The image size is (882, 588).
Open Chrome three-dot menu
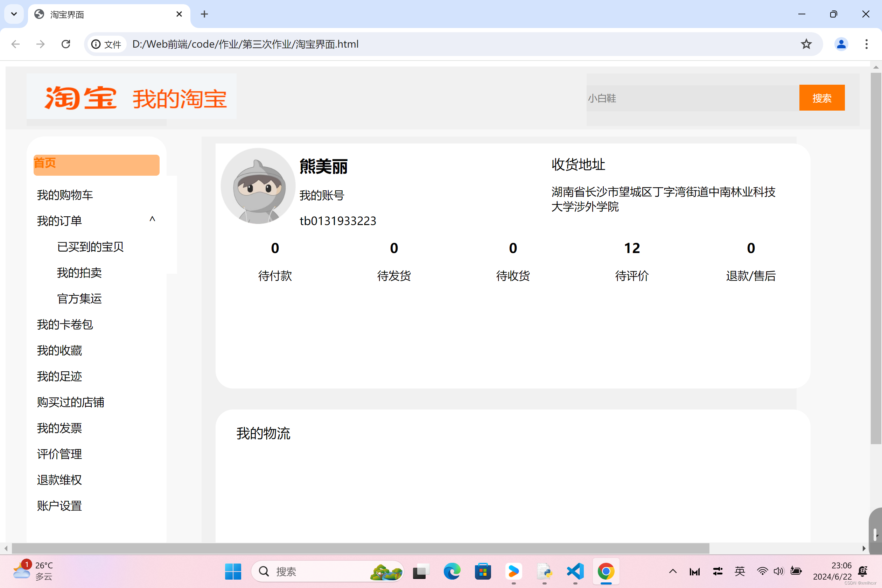(x=866, y=44)
